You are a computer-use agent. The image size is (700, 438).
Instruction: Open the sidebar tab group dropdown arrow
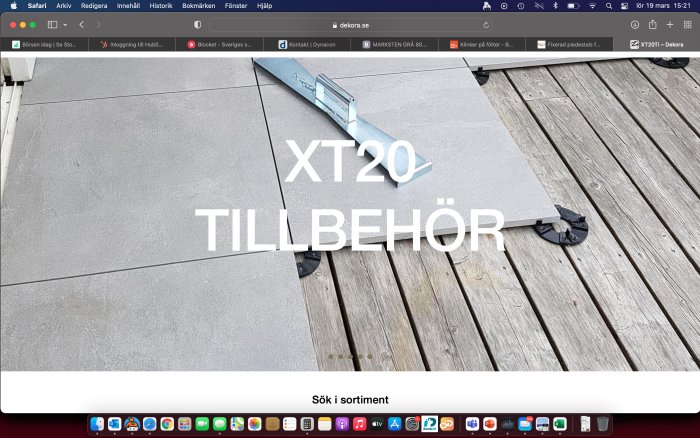pyautogui.click(x=65, y=25)
